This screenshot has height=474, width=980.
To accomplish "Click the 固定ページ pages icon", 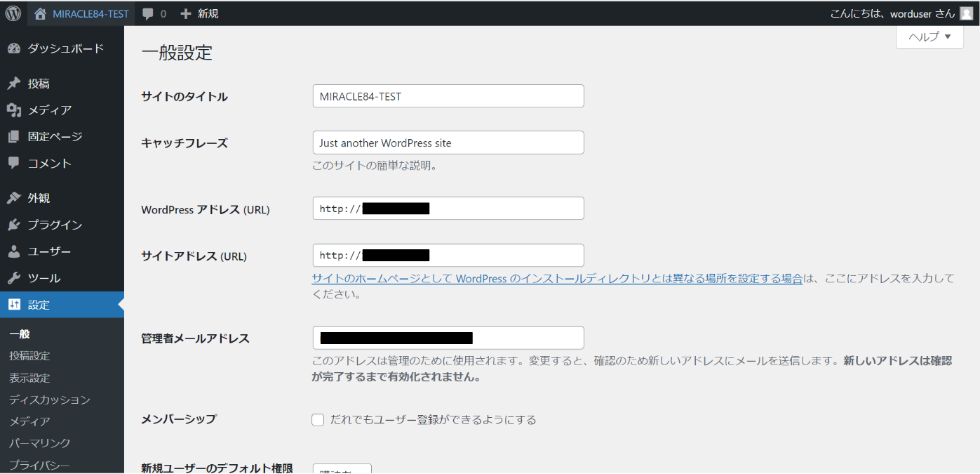I will coord(14,137).
